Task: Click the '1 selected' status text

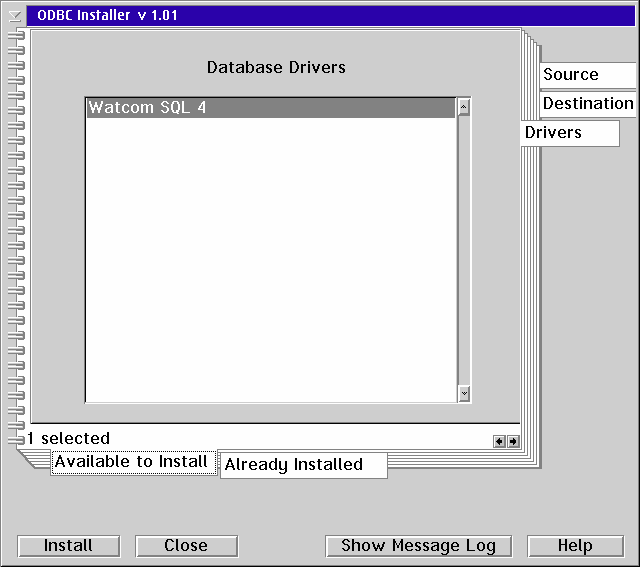Action: (x=69, y=438)
